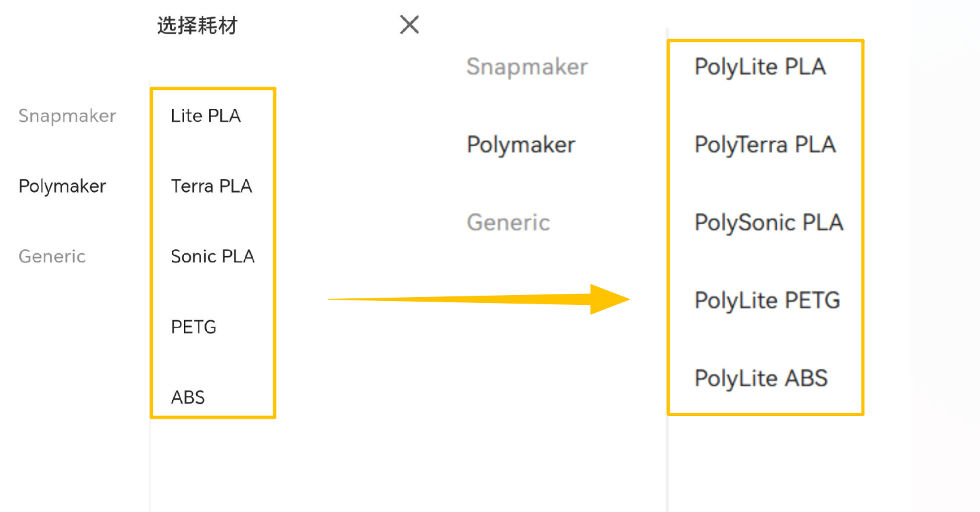
Task: Close the 选择耗材 filament dialog
Action: [x=410, y=25]
